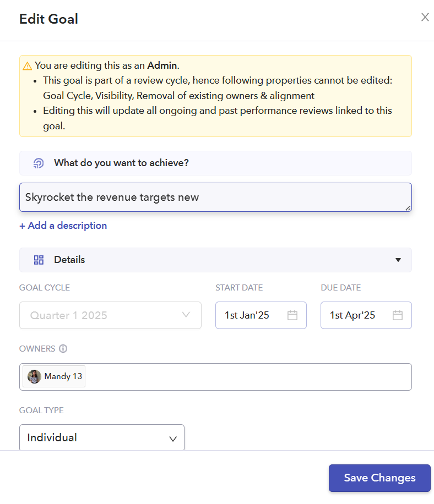Expand the Individual Goal Type dropdown
This screenshot has height=504, width=434.
(x=102, y=438)
